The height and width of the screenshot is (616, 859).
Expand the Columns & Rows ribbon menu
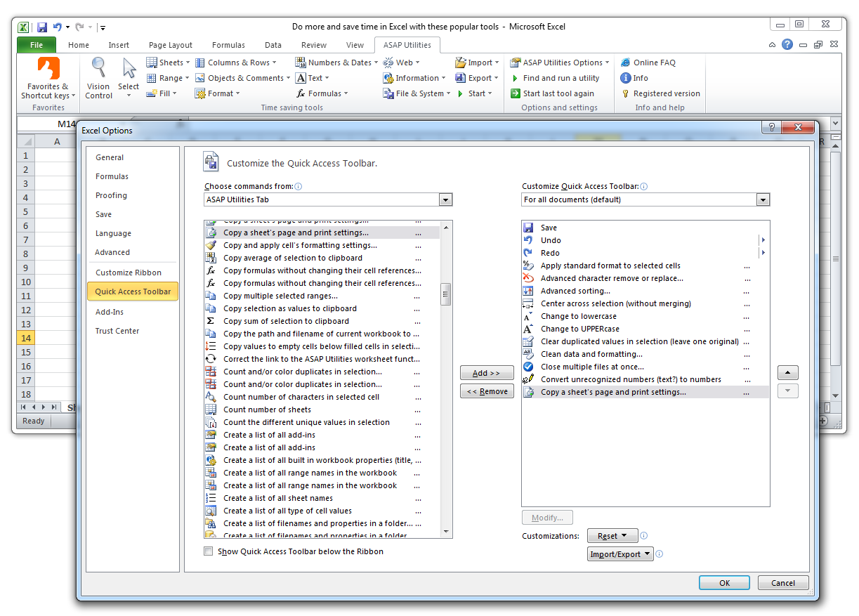click(236, 63)
